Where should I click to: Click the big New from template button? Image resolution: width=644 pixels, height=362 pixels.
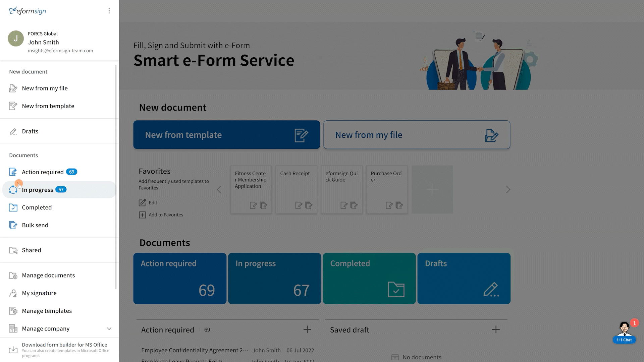coord(227,135)
